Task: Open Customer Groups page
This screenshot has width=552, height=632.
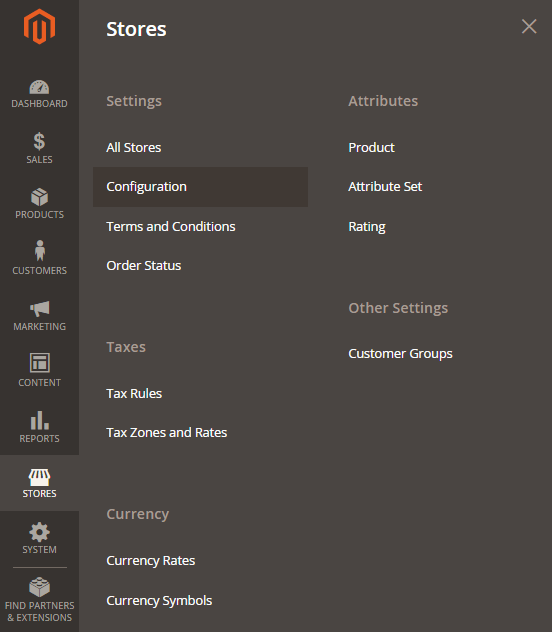Action: point(401,353)
